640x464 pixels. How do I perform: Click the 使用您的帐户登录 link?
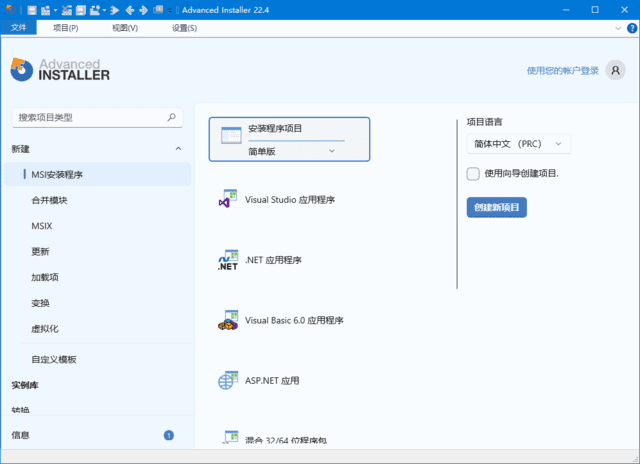562,71
